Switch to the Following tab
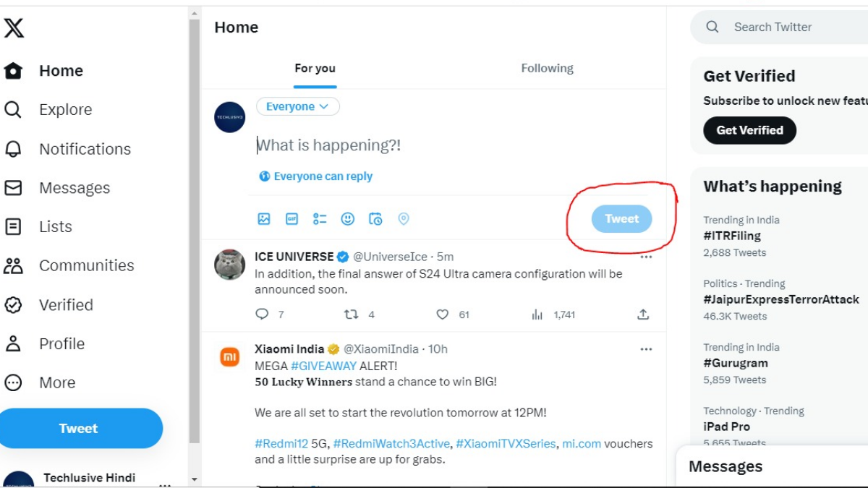The height and width of the screenshot is (488, 868). (x=547, y=69)
